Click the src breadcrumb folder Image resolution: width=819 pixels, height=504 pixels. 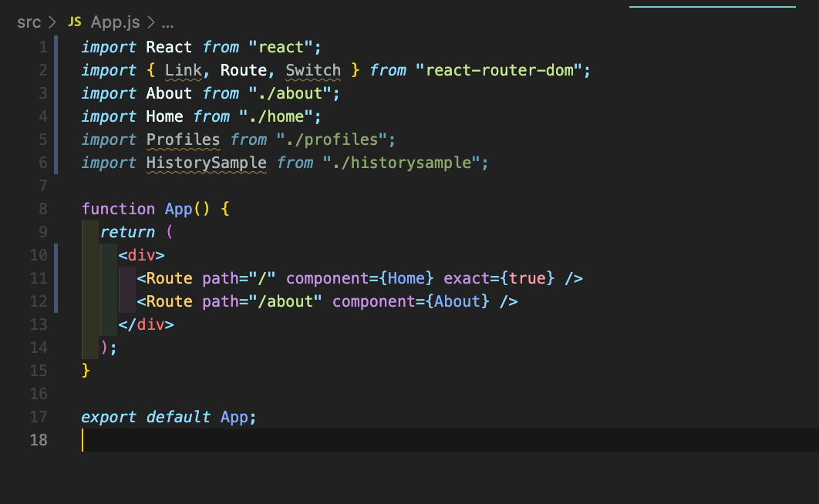coord(29,22)
